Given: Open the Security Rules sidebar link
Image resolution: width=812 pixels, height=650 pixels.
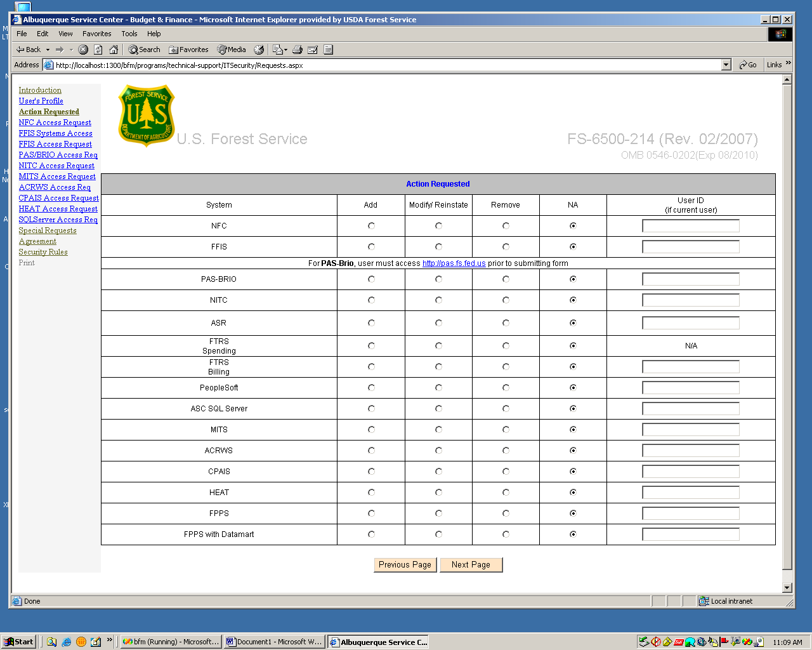Looking at the screenshot, I should 43,252.
